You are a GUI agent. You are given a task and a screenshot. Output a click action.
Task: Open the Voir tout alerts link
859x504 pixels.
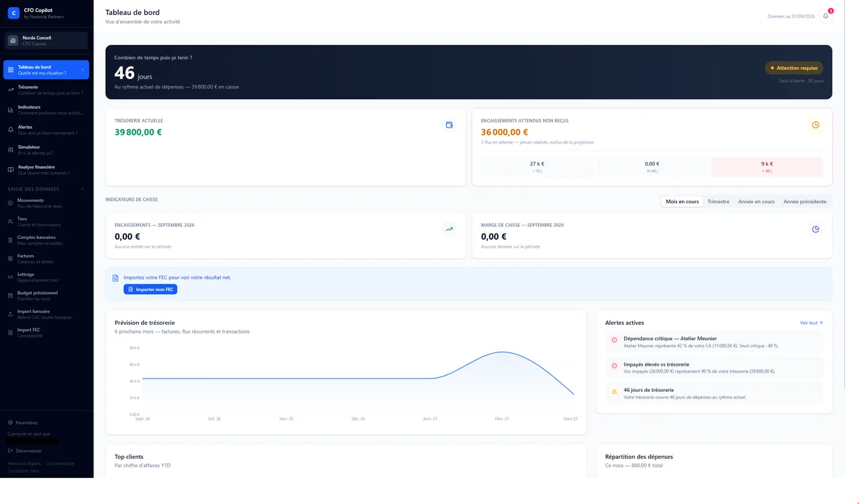(x=811, y=323)
